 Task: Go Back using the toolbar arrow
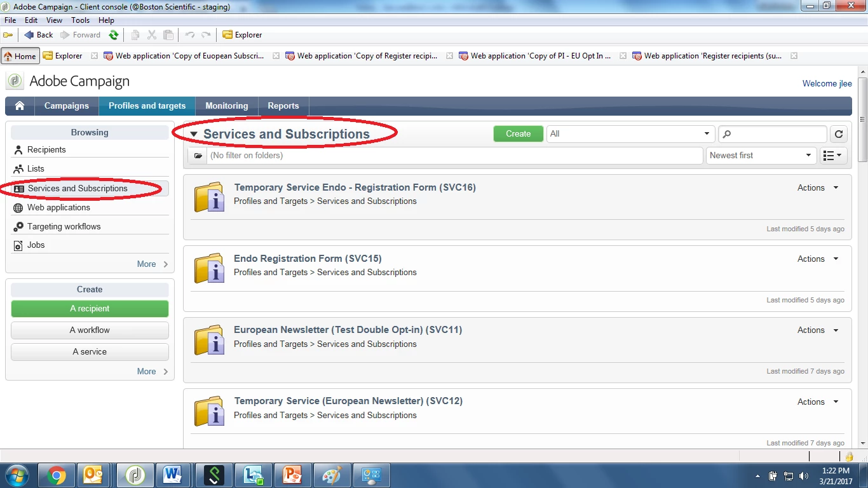click(x=39, y=35)
